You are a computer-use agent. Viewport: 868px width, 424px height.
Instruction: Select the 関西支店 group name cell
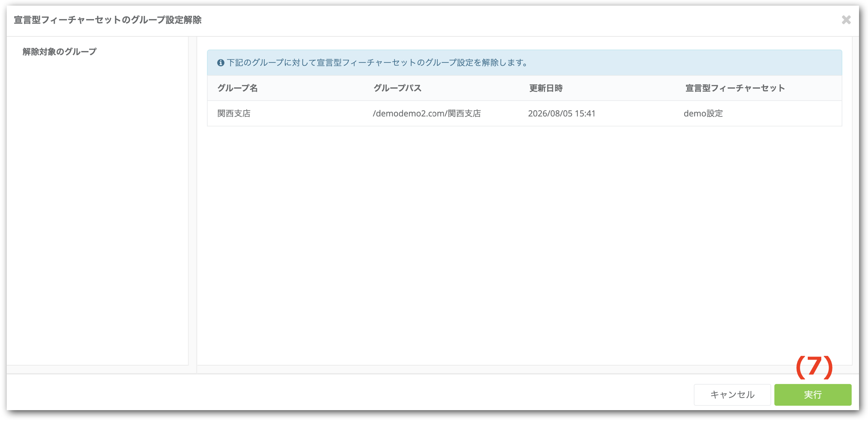(x=234, y=113)
